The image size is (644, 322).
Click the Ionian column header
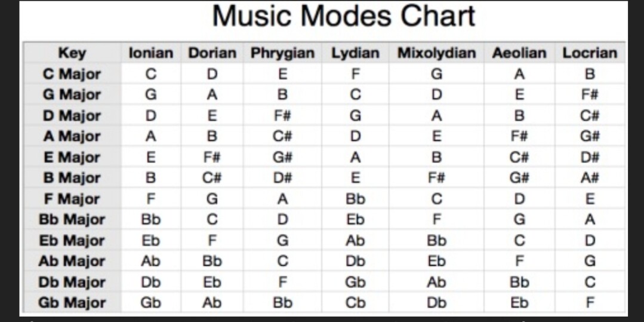coord(151,53)
